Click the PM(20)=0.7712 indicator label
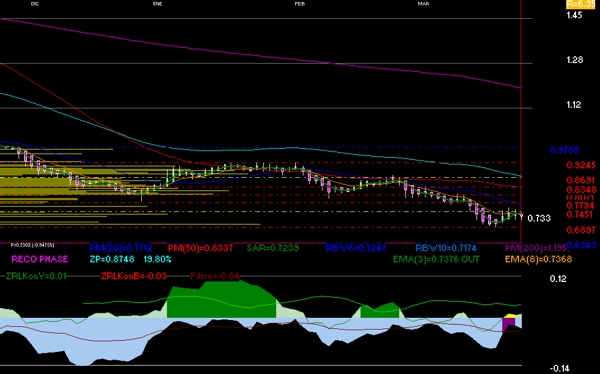The image size is (600, 374). tap(121, 248)
